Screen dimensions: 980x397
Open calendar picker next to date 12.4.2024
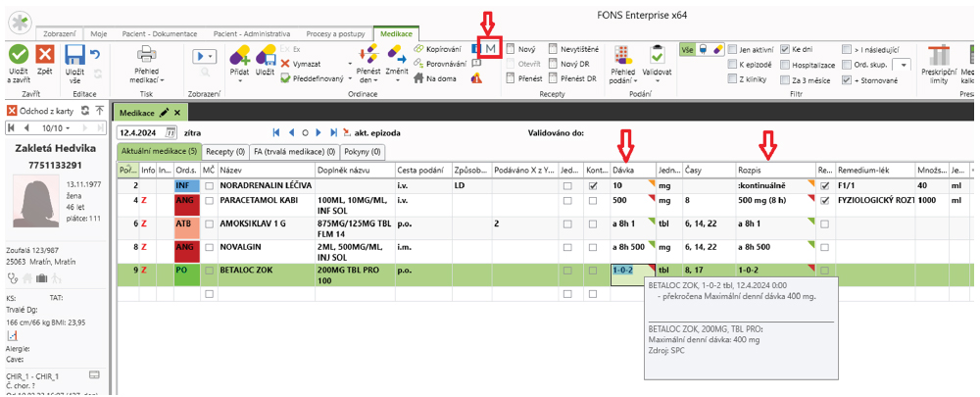click(171, 132)
